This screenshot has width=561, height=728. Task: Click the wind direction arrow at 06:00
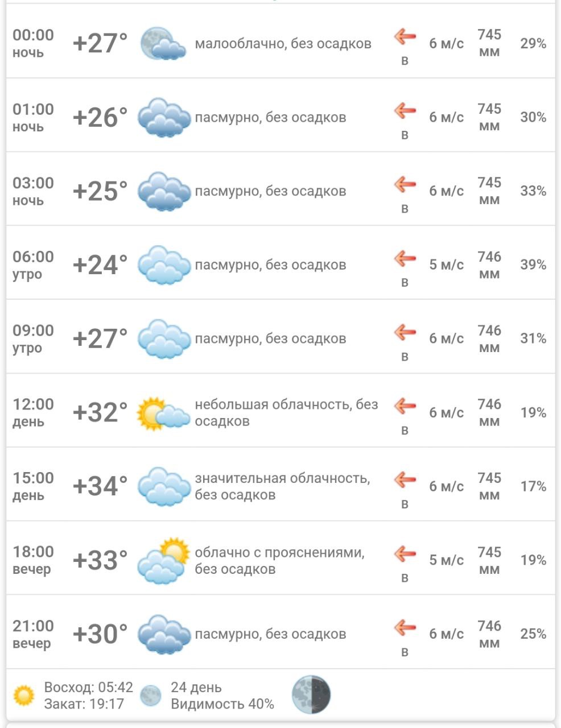pyautogui.click(x=405, y=258)
